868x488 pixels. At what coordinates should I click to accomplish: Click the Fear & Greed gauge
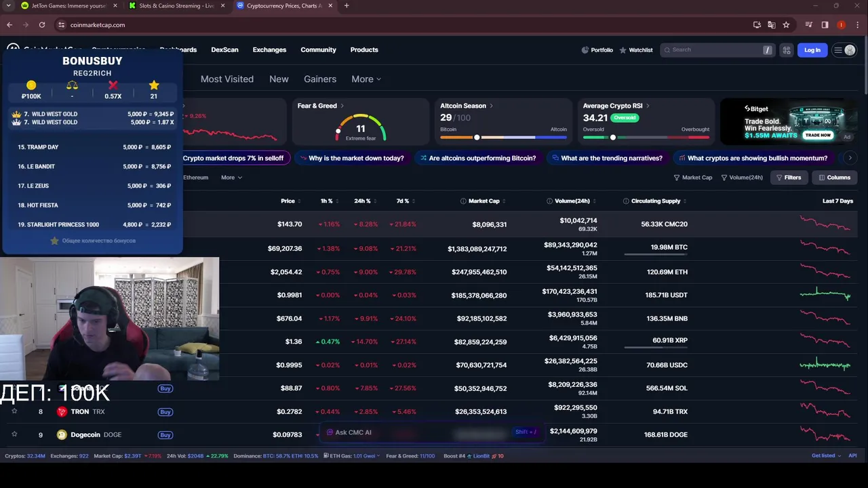coord(361,127)
